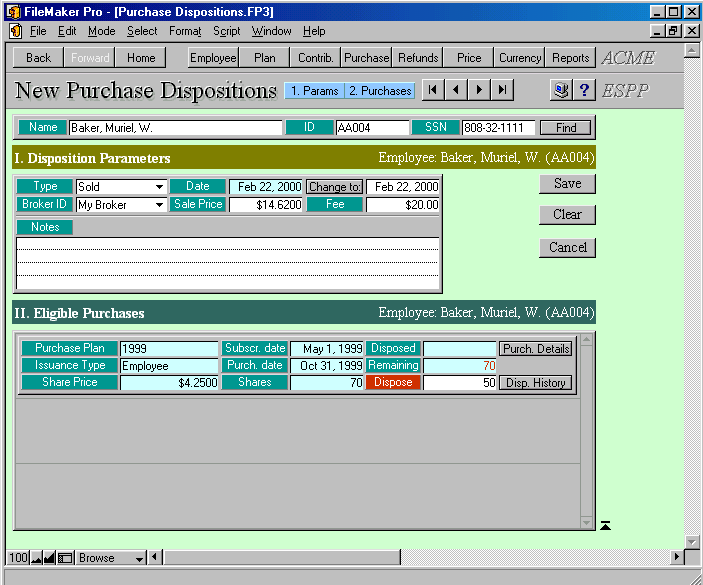Go to the last record
This screenshot has width=703, height=585.
tap(503, 90)
